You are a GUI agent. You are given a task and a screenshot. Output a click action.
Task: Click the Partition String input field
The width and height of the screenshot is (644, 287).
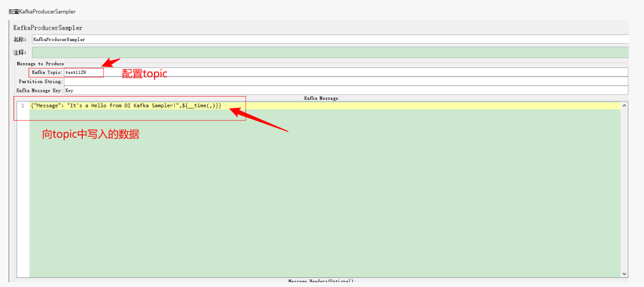pos(346,81)
